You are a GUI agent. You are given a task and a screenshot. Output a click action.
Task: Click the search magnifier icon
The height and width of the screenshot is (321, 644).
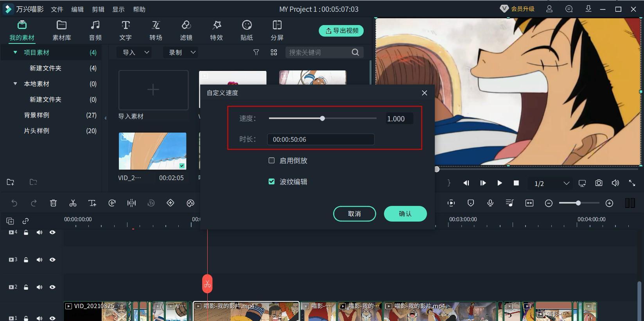point(355,52)
